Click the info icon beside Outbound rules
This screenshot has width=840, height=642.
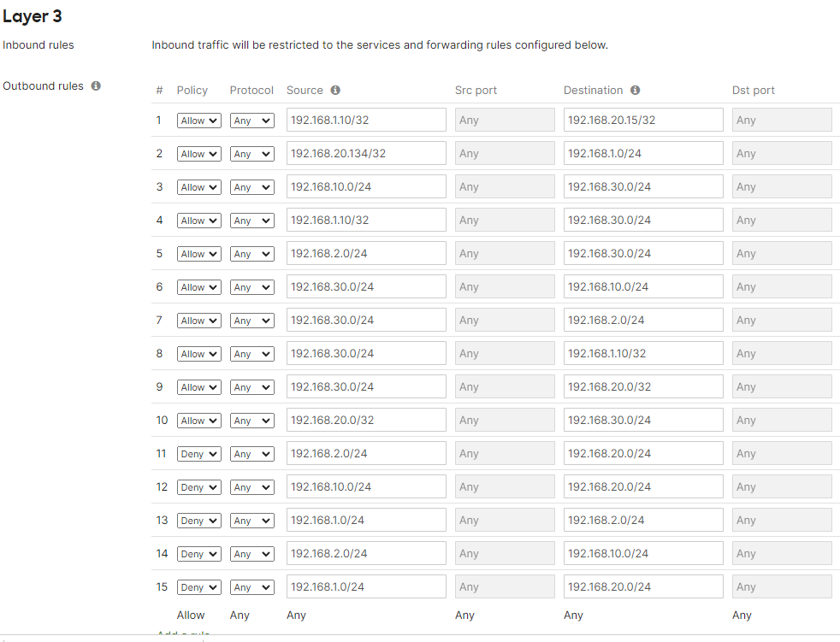click(96, 86)
